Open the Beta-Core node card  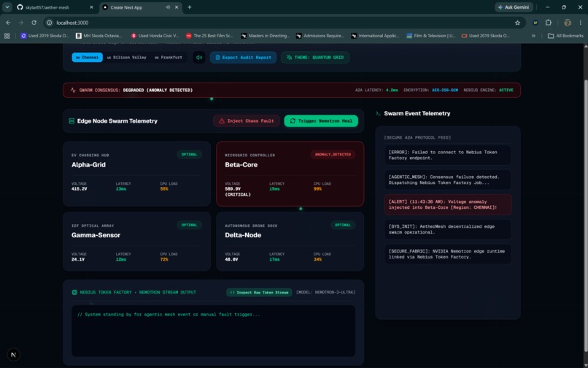coord(290,174)
